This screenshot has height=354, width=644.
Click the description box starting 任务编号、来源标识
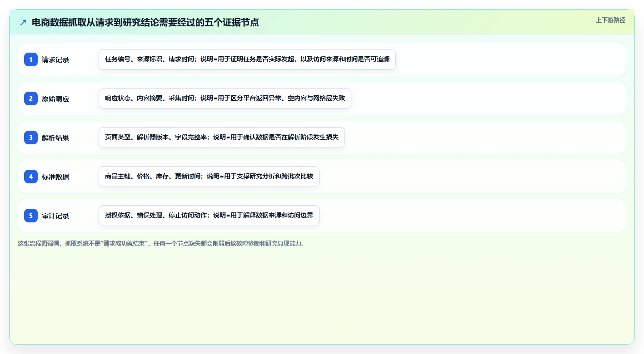247,59
